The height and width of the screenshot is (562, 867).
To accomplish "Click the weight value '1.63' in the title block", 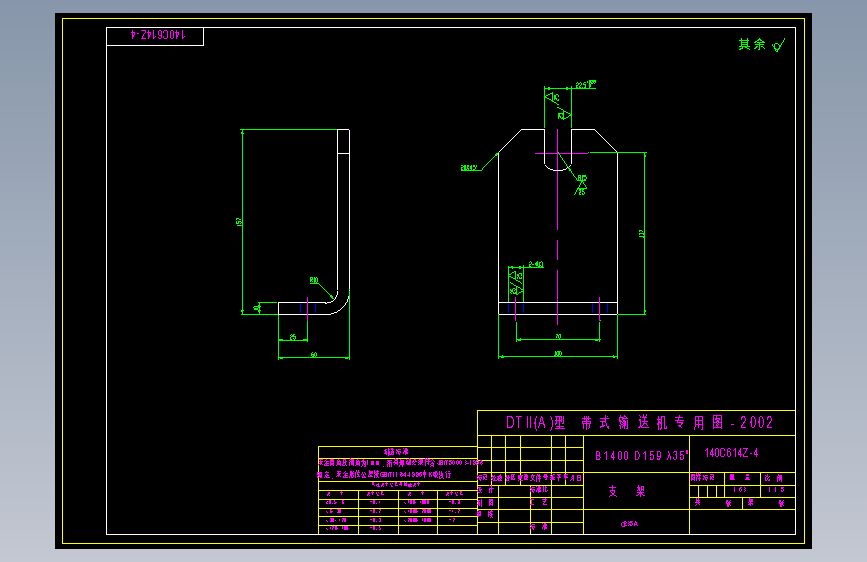I will pos(739,490).
